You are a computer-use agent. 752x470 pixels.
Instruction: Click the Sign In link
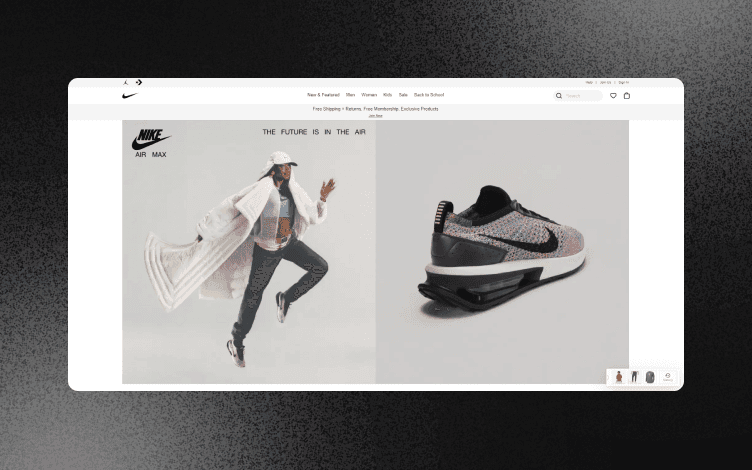pyautogui.click(x=623, y=82)
